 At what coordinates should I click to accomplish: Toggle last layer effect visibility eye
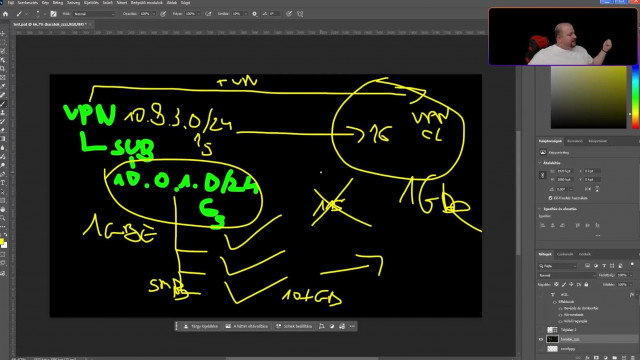click(560, 321)
